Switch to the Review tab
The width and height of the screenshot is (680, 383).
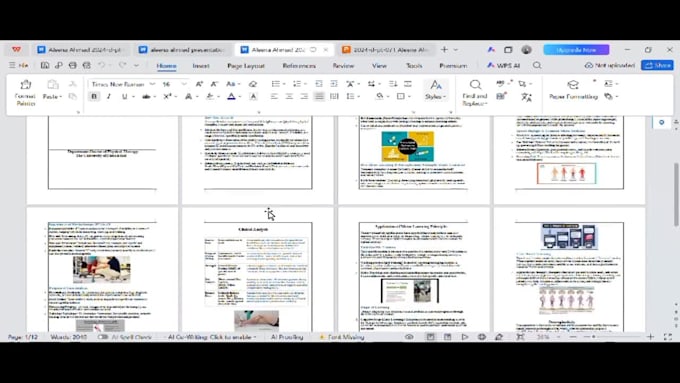coord(343,66)
